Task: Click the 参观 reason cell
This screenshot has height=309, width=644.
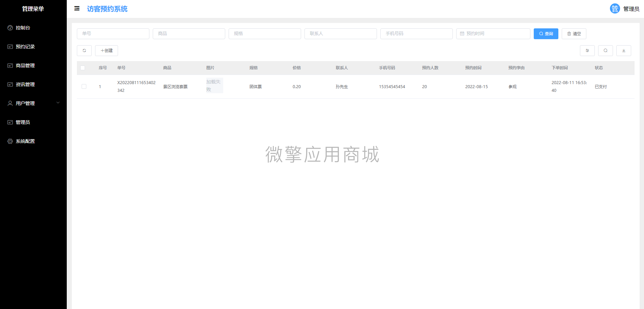Action: click(x=513, y=87)
